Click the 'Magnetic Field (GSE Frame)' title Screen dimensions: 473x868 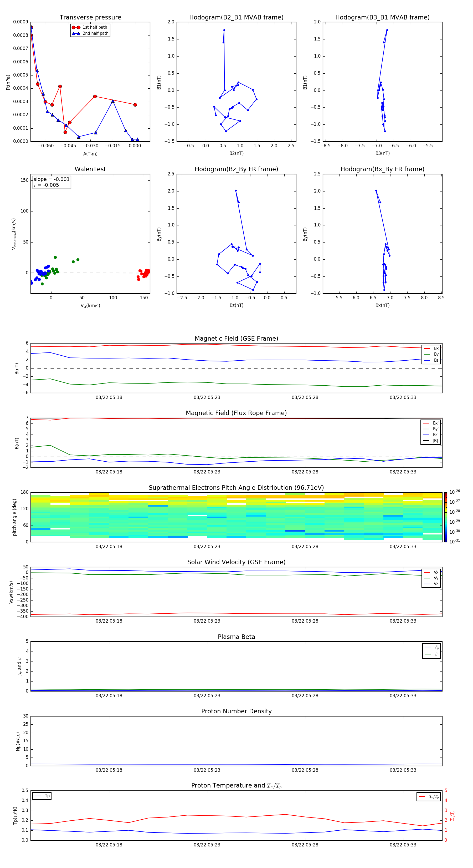(236, 339)
